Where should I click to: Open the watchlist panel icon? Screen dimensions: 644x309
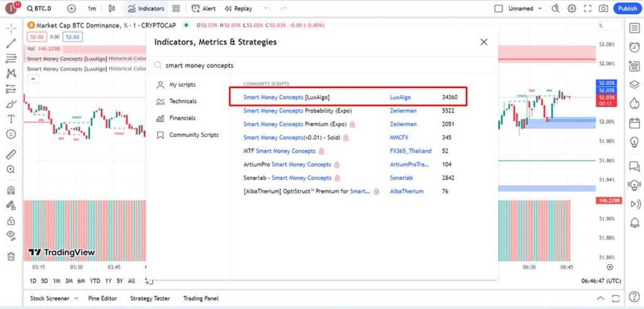click(635, 28)
